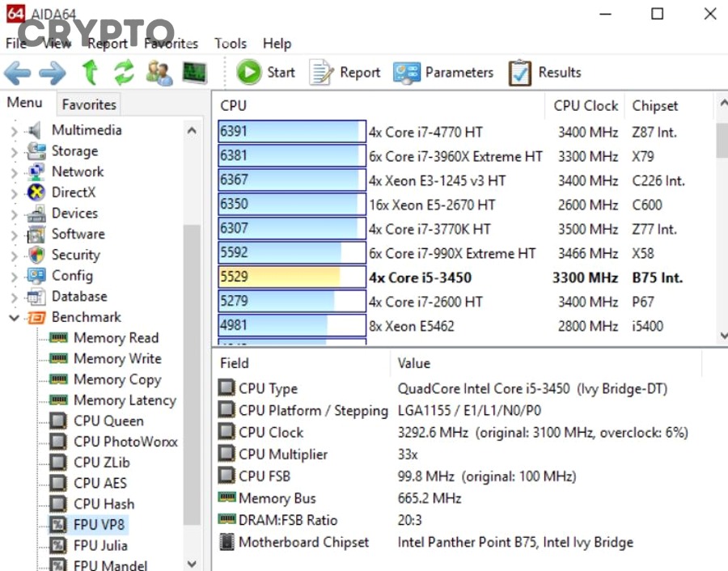Click the Security shield icon
This screenshot has width=728, height=571.
tap(36, 255)
